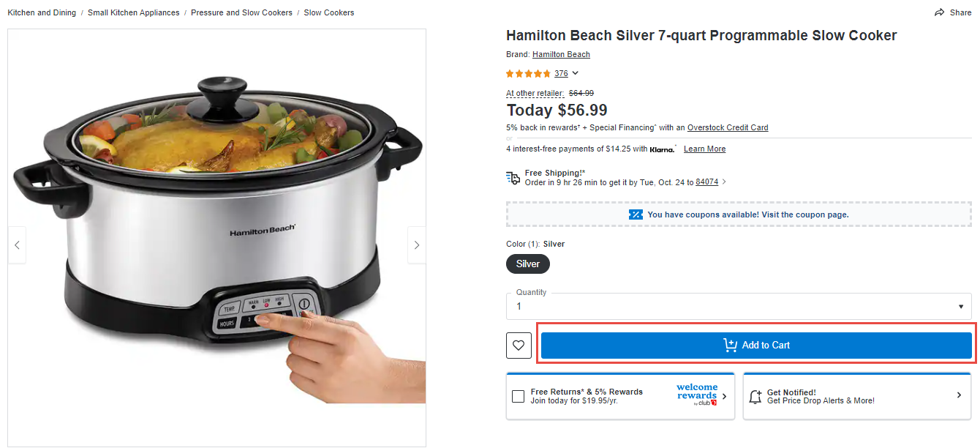Viewport: 980px width, 448px height.
Task: Click the orange star rating icons
Action: [528, 73]
